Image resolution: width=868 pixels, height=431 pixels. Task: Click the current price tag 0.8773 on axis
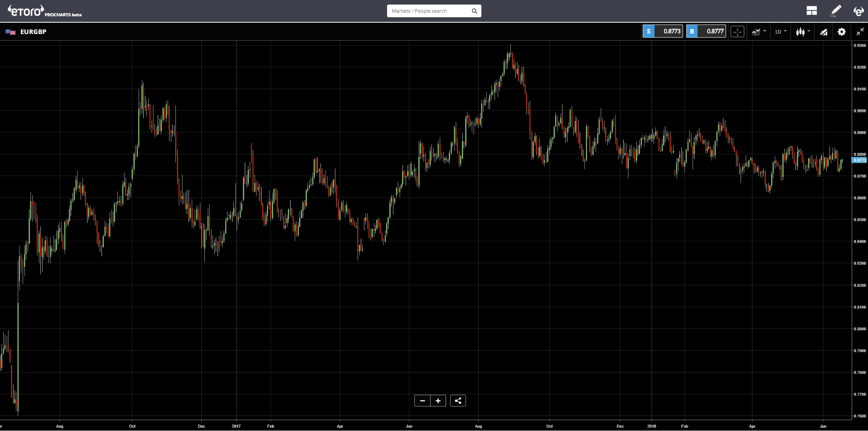859,160
